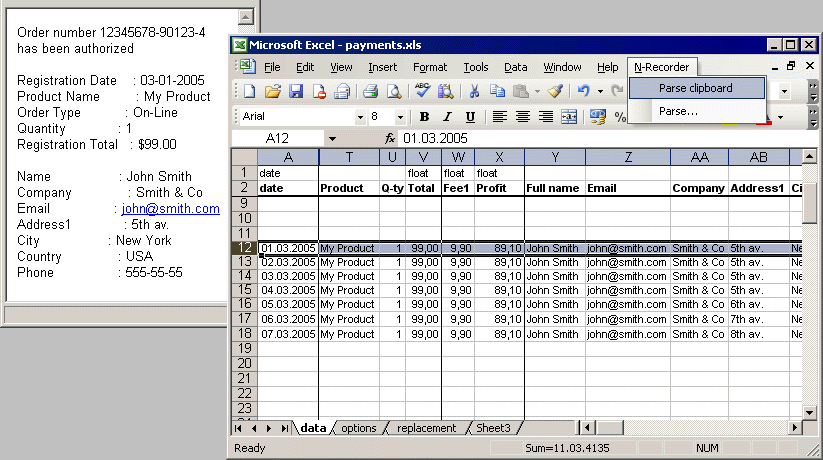Click the fx insert function icon

(x=389, y=138)
